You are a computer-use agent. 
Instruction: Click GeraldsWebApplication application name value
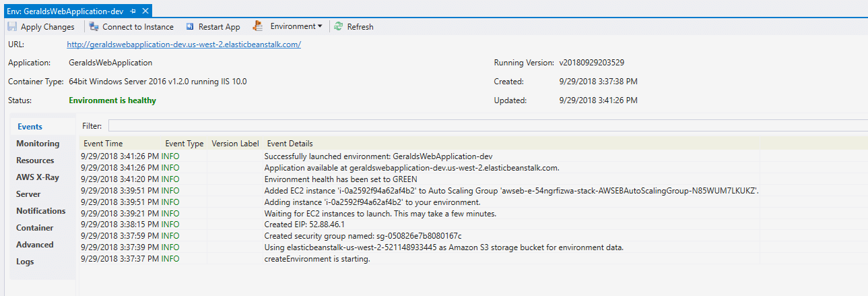(110, 63)
